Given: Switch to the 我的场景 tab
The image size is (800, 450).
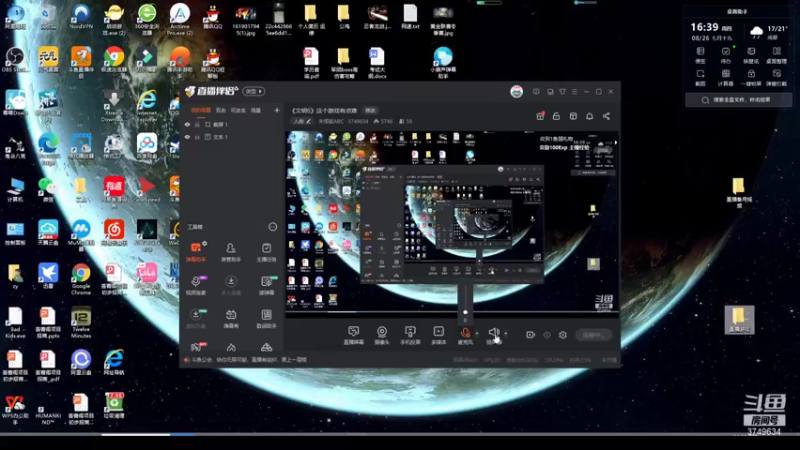Looking at the screenshot, I should tap(201, 110).
